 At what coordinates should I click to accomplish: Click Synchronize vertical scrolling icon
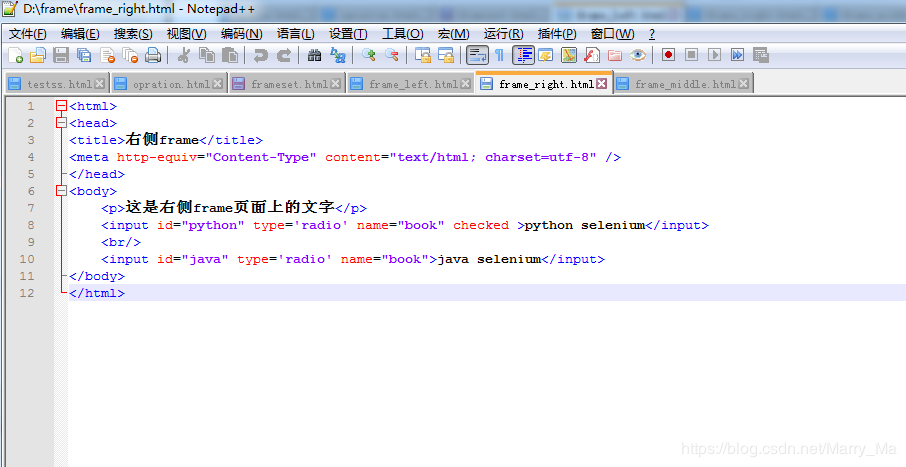pos(423,55)
